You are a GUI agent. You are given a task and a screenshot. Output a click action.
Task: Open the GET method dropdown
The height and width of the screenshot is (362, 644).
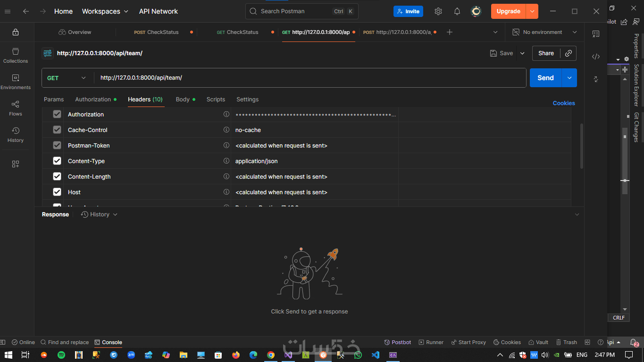[x=67, y=78]
